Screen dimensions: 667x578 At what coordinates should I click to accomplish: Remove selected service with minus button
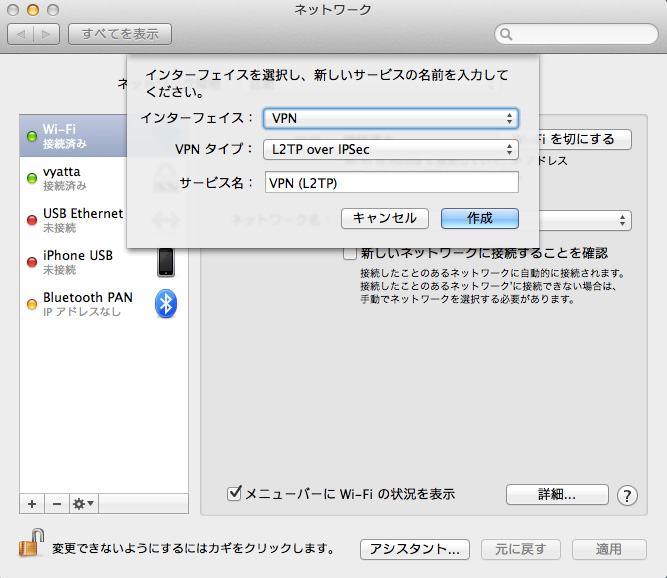click(x=56, y=503)
